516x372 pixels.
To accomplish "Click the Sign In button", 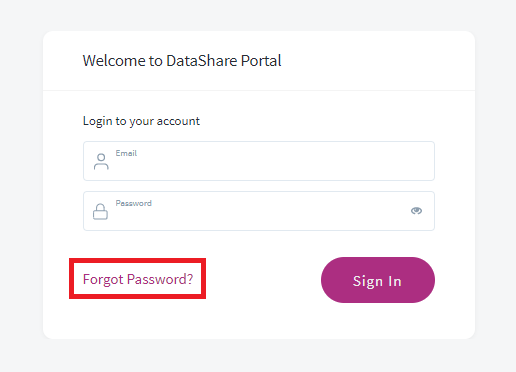I will click(x=378, y=280).
